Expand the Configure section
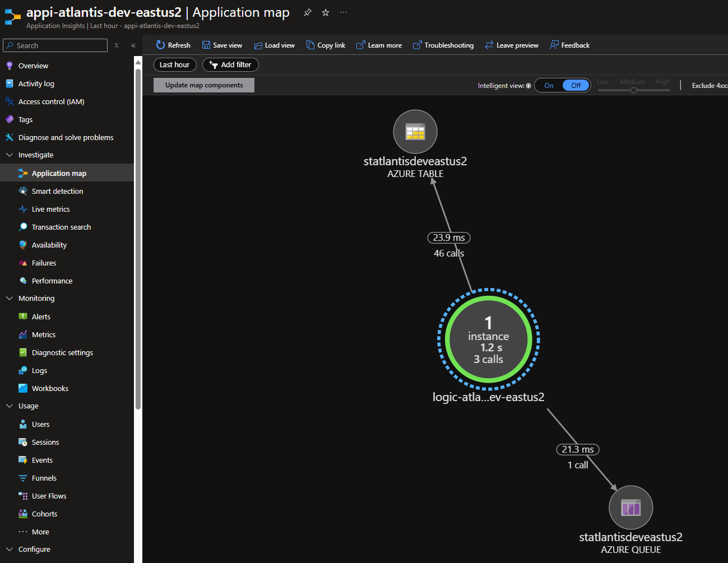The image size is (728, 563). point(10,549)
